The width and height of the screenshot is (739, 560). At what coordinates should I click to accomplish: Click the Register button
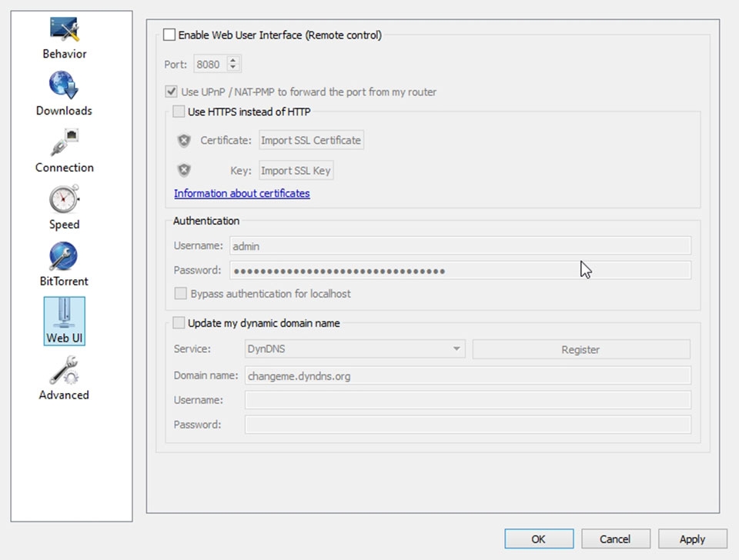pyautogui.click(x=581, y=349)
